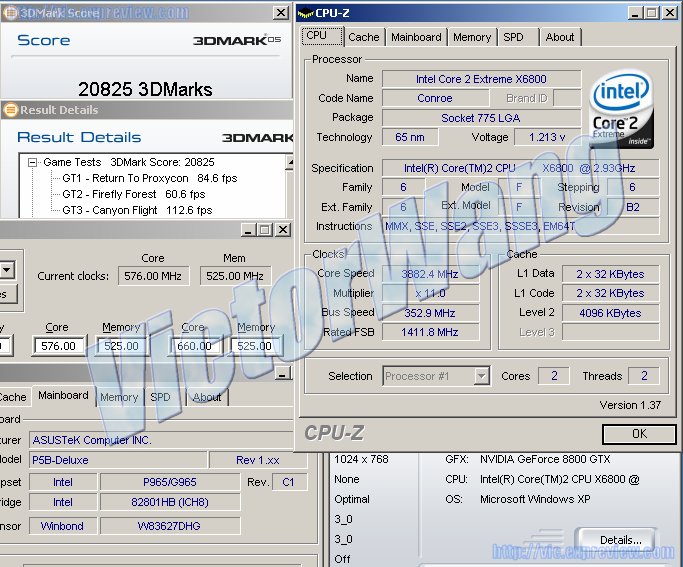The image size is (683, 567).
Task: Click the 82801HB (ICH8) southbridge value
Action: point(170,502)
